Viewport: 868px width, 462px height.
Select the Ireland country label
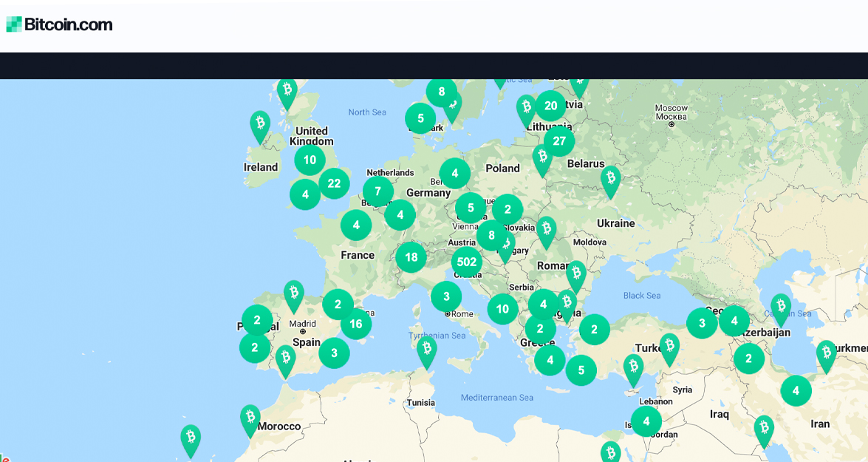[x=261, y=167]
